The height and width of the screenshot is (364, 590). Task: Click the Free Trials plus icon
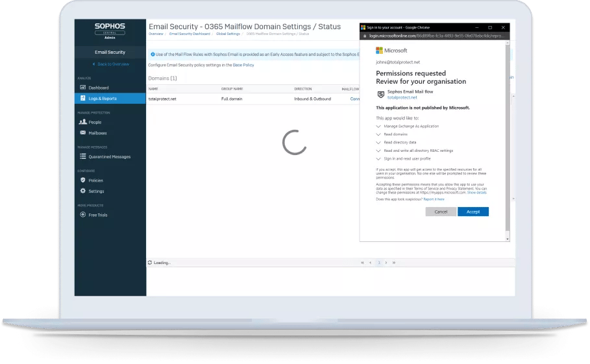[x=83, y=215]
